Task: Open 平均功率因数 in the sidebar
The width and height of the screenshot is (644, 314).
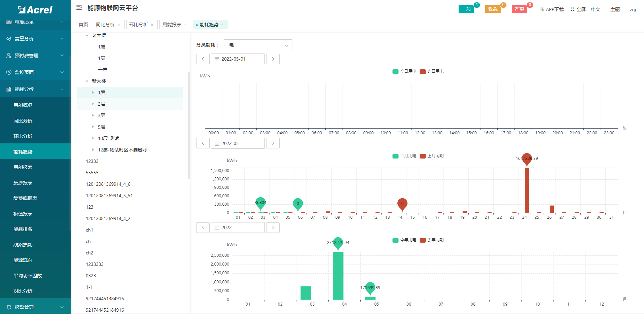Action: (x=28, y=276)
